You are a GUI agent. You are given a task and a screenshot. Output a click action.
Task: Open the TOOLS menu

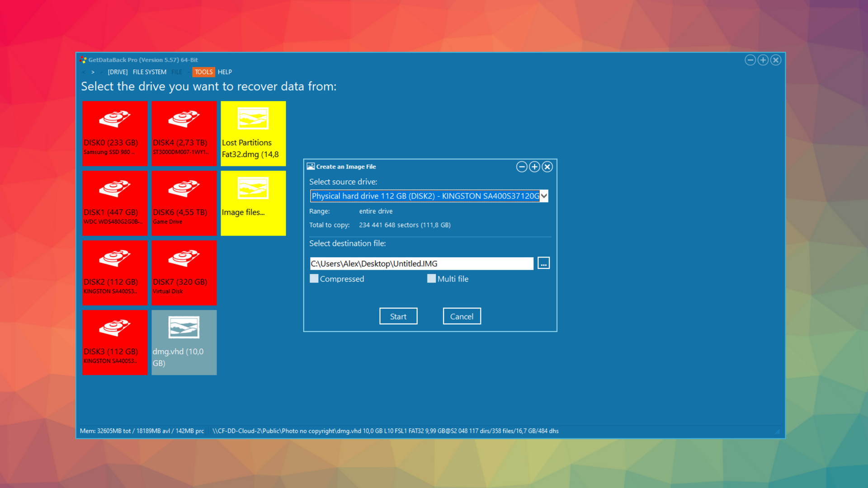tap(203, 72)
